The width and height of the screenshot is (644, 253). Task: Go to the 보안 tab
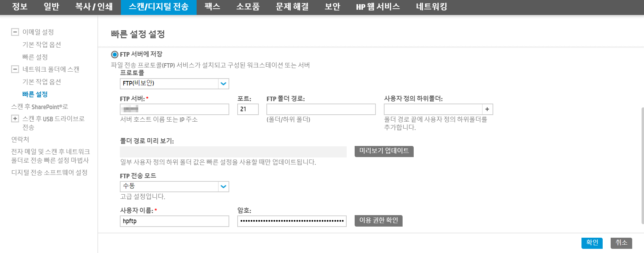point(332,7)
